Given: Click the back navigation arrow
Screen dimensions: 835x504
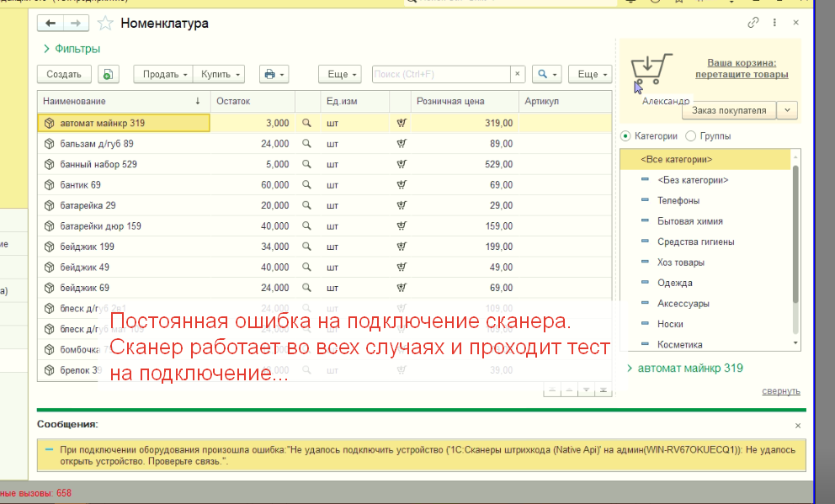Looking at the screenshot, I should pyautogui.click(x=51, y=24).
